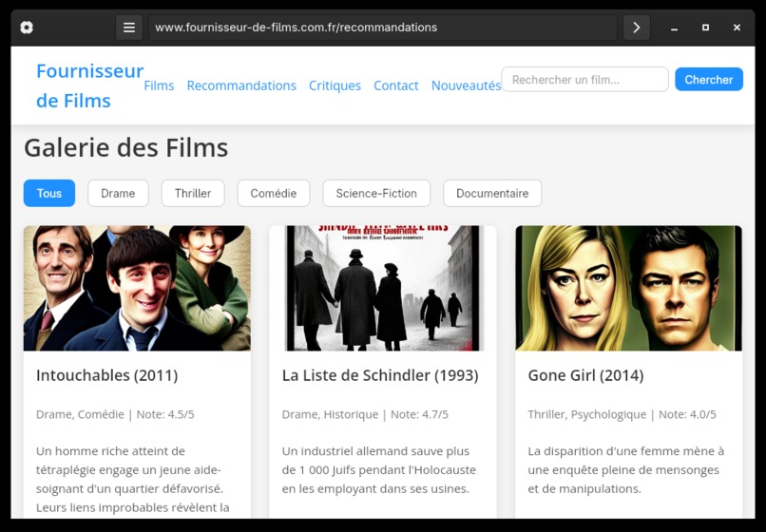Click the Rechercher un film search field
Viewport: 766px width, 532px height.
click(x=584, y=79)
